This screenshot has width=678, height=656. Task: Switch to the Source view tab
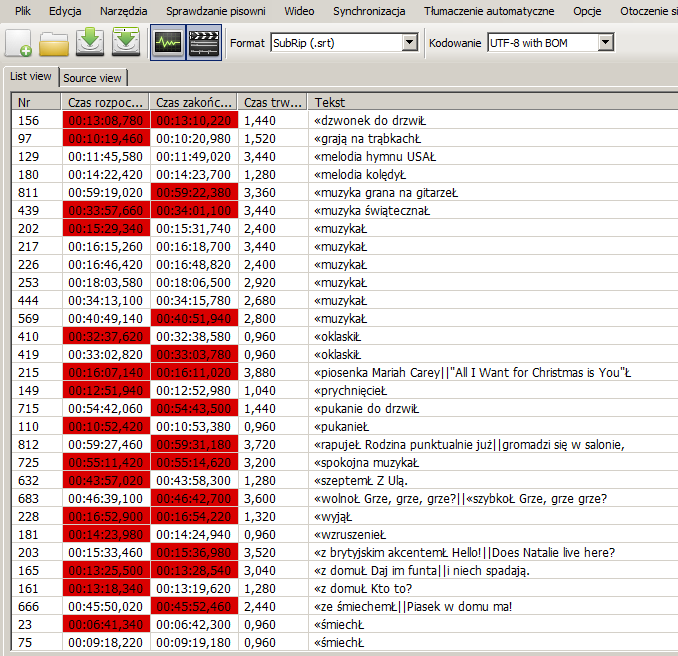[92, 78]
